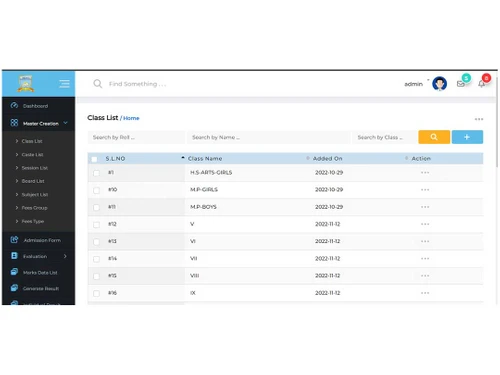Follow the Home breadcrumb link
Viewport: 500px width, 375px height.
[x=131, y=118]
